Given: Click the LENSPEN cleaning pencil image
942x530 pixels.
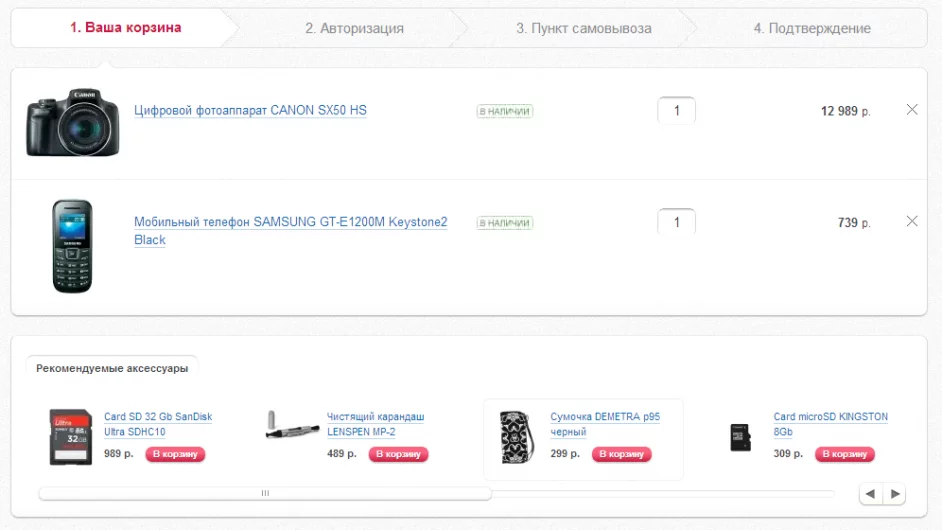Looking at the screenshot, I should tap(293, 425).
